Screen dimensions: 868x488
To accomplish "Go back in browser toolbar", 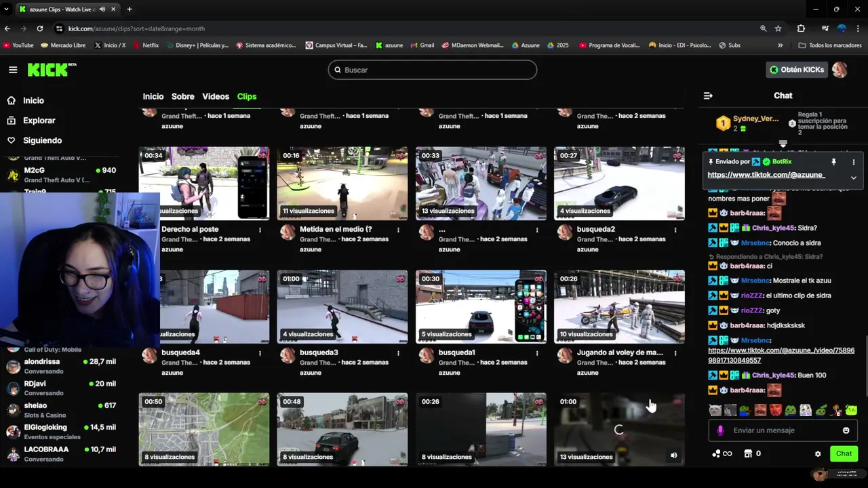I will (7, 28).
